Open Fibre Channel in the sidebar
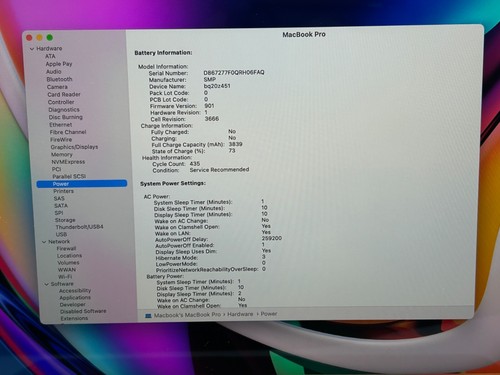Image resolution: width=500 pixels, height=375 pixels. (68, 132)
